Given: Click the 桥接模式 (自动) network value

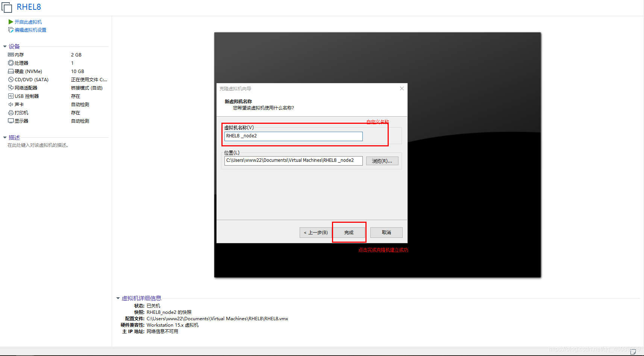Looking at the screenshot, I should (x=87, y=88).
